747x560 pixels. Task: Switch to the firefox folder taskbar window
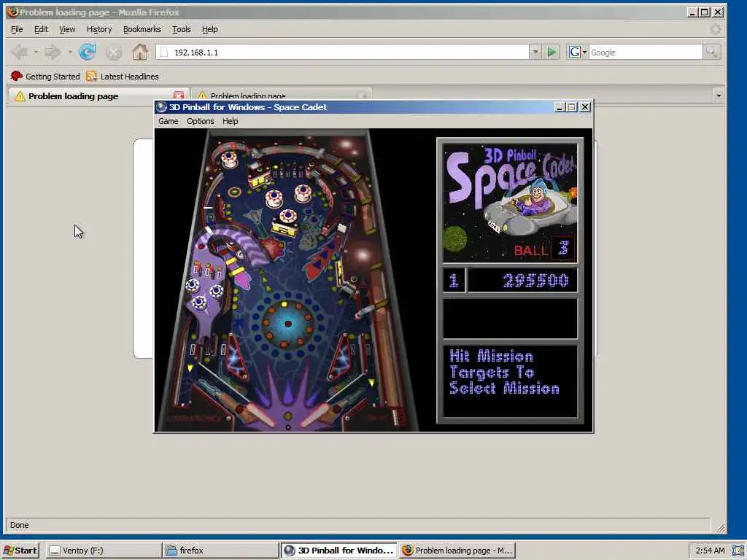coord(220,551)
